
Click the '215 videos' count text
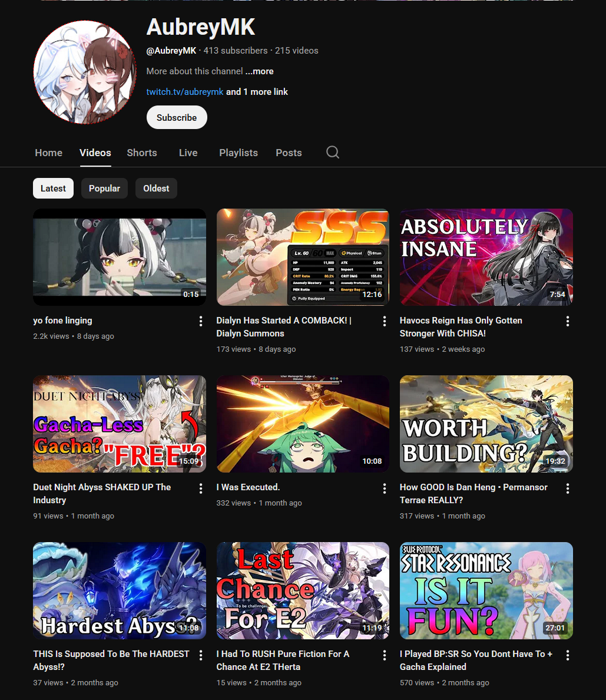297,51
